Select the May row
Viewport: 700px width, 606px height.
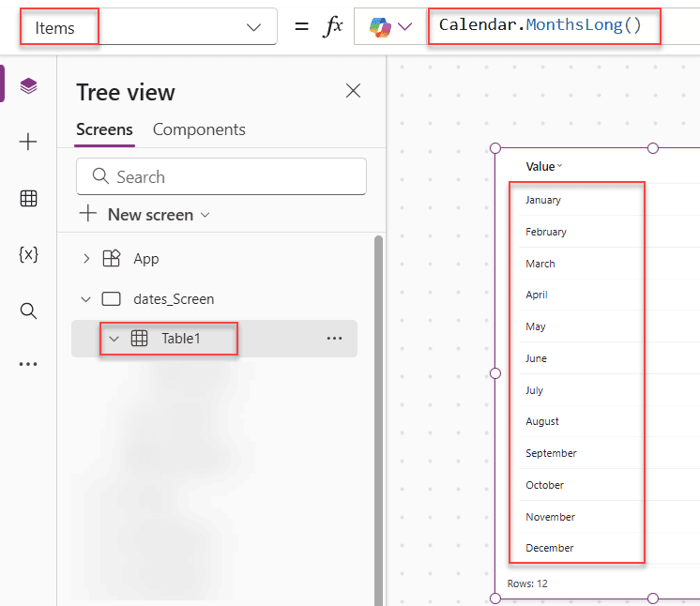point(535,326)
